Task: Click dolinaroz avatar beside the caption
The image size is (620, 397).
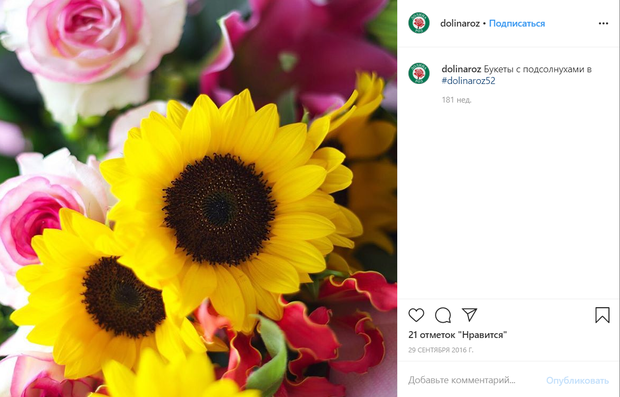Action: pyautogui.click(x=419, y=73)
